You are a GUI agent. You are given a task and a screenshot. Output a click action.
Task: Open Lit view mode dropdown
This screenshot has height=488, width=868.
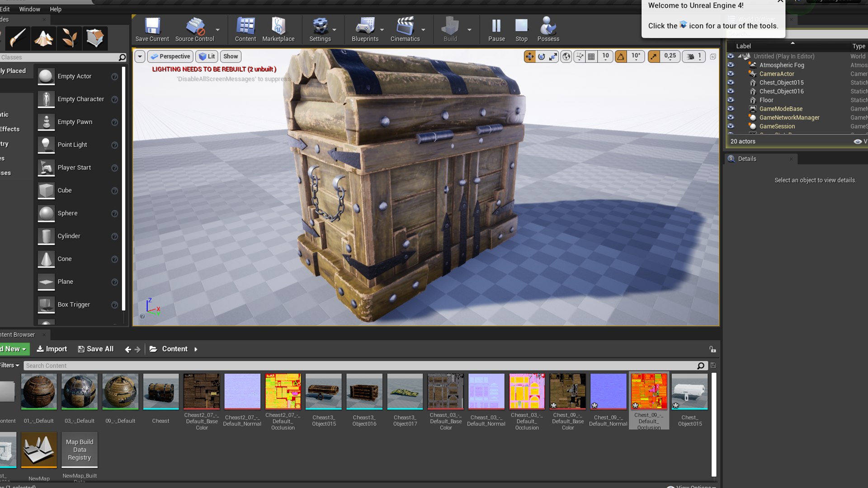tap(207, 56)
